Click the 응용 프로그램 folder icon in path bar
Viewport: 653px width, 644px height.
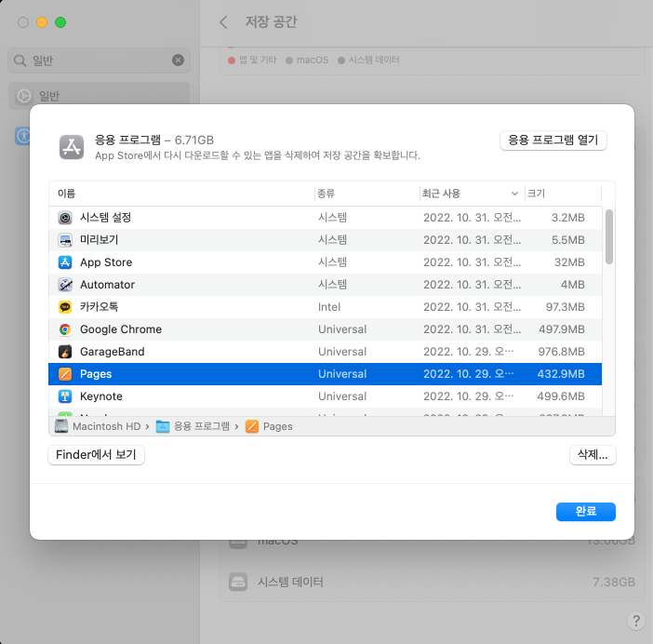tap(163, 426)
